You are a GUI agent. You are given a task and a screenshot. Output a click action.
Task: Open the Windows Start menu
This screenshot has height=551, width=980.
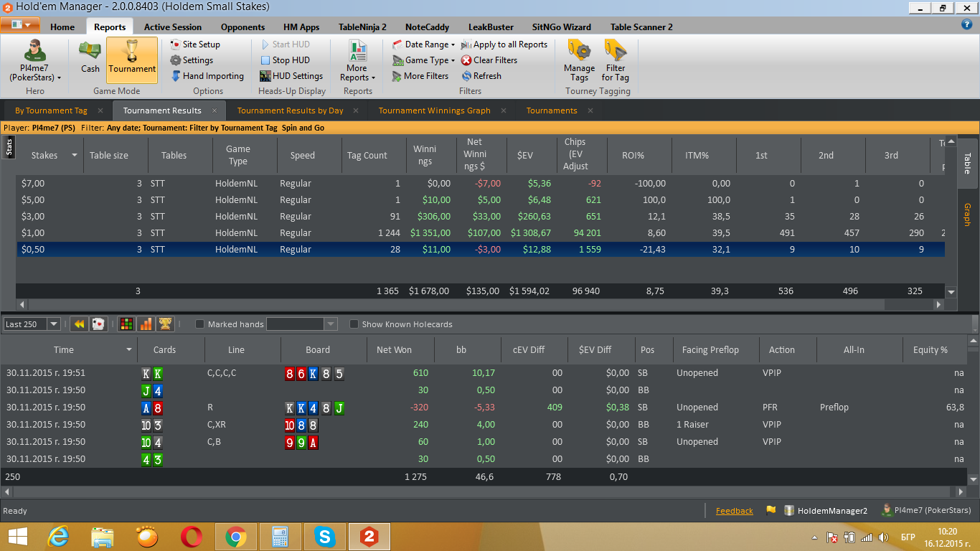(x=17, y=536)
